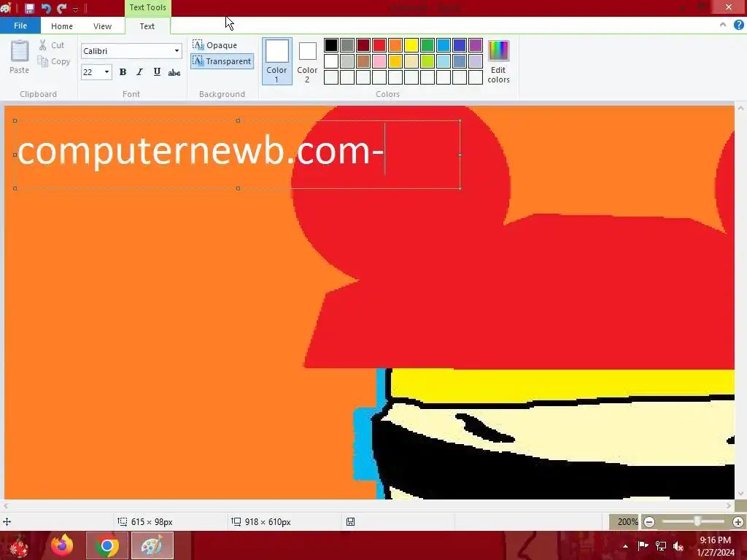Image resolution: width=747 pixels, height=560 pixels.
Task: Toggle Italic formatting
Action: [x=139, y=72]
